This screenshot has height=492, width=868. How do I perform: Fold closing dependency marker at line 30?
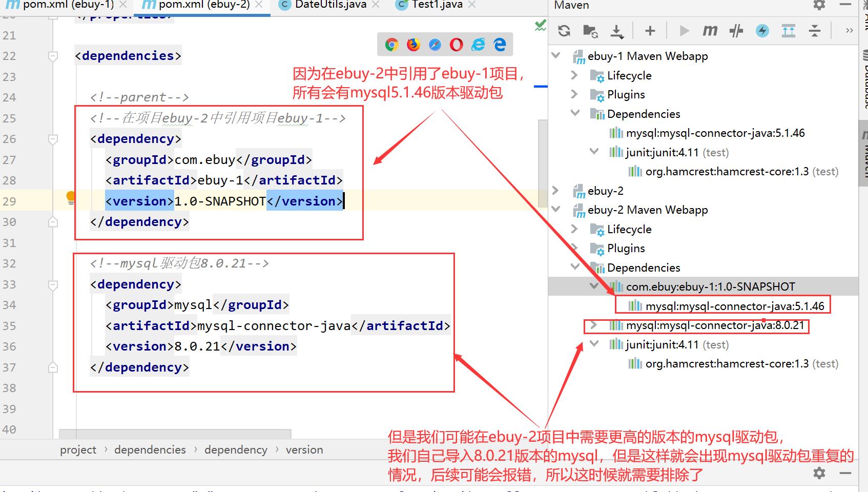coord(53,222)
